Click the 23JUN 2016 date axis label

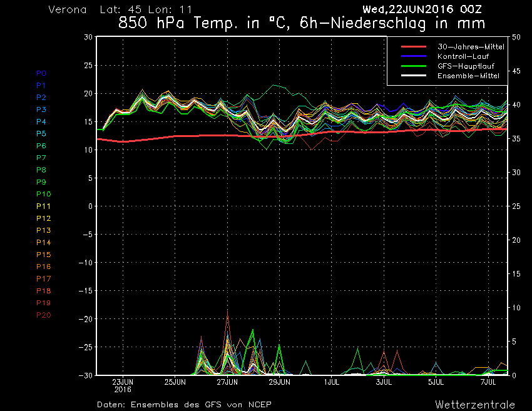(x=123, y=385)
